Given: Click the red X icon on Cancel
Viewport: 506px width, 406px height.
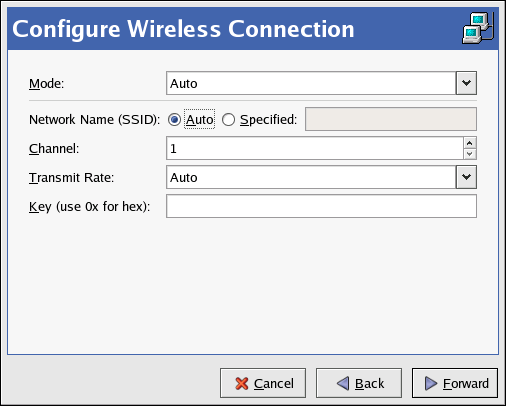Looking at the screenshot, I should click(x=242, y=383).
